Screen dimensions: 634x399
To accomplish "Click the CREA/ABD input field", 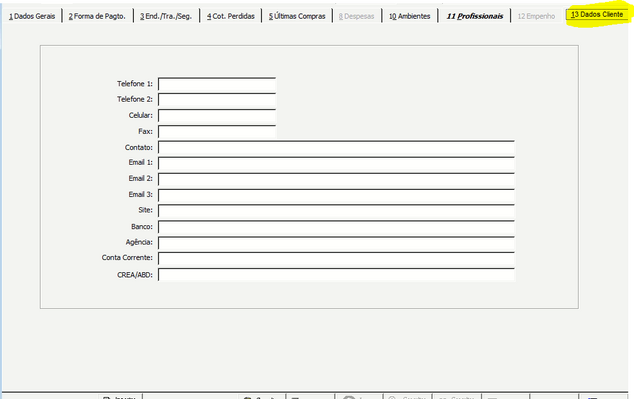I will click(x=336, y=274).
